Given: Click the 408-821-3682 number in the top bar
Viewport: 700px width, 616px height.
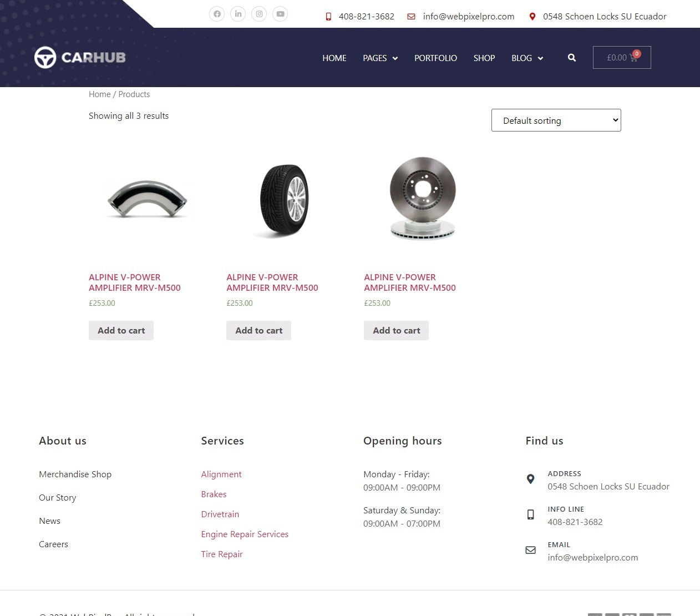Looking at the screenshot, I should [367, 17].
